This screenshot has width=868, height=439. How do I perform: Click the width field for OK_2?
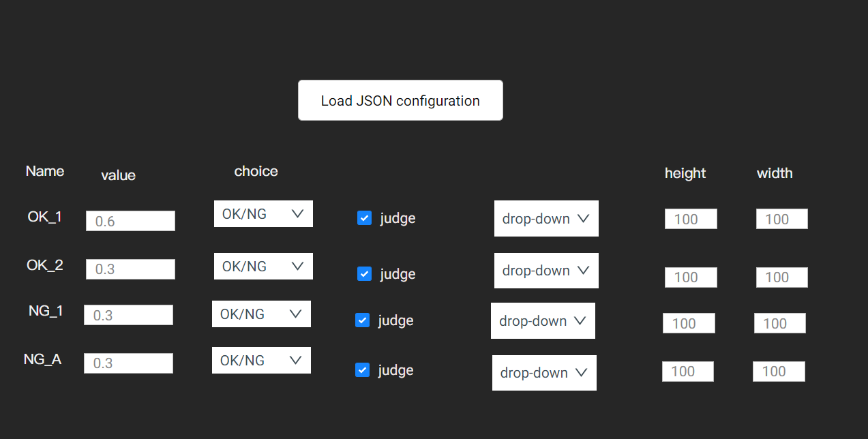(781, 277)
